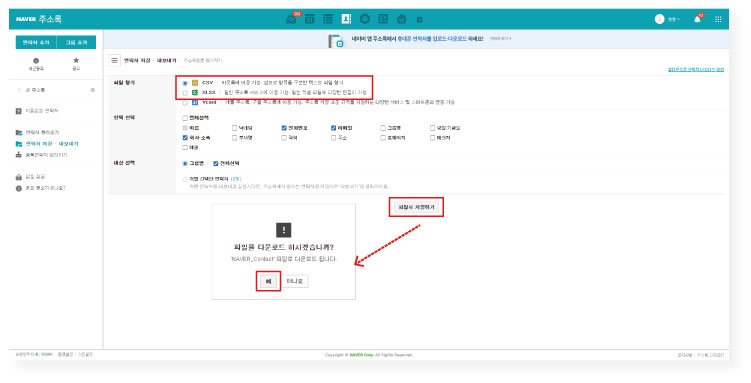Viewport: 751px width, 383px height.
Task: Open the small square icon ending the top-bar services
Action: coord(420,20)
